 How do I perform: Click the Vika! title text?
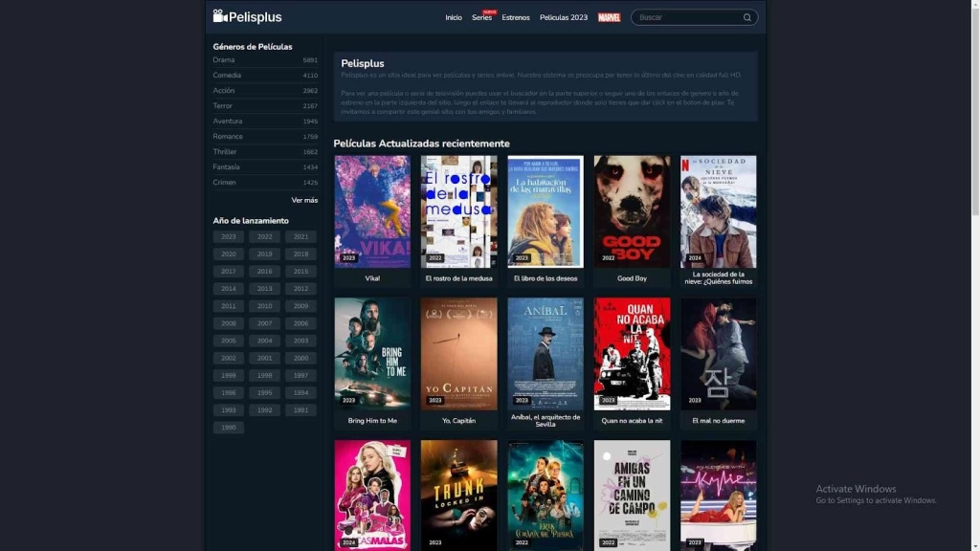[372, 278]
